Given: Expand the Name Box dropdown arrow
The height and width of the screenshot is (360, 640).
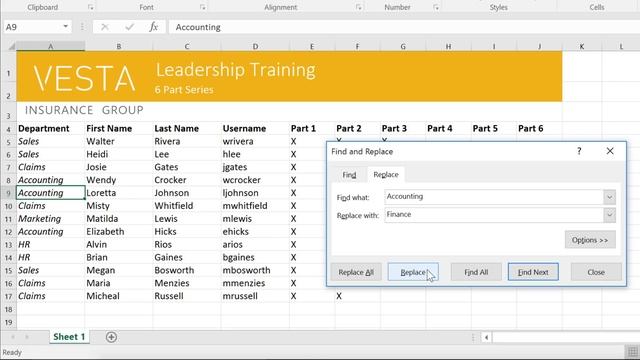Looking at the screenshot, I should tap(65, 27).
